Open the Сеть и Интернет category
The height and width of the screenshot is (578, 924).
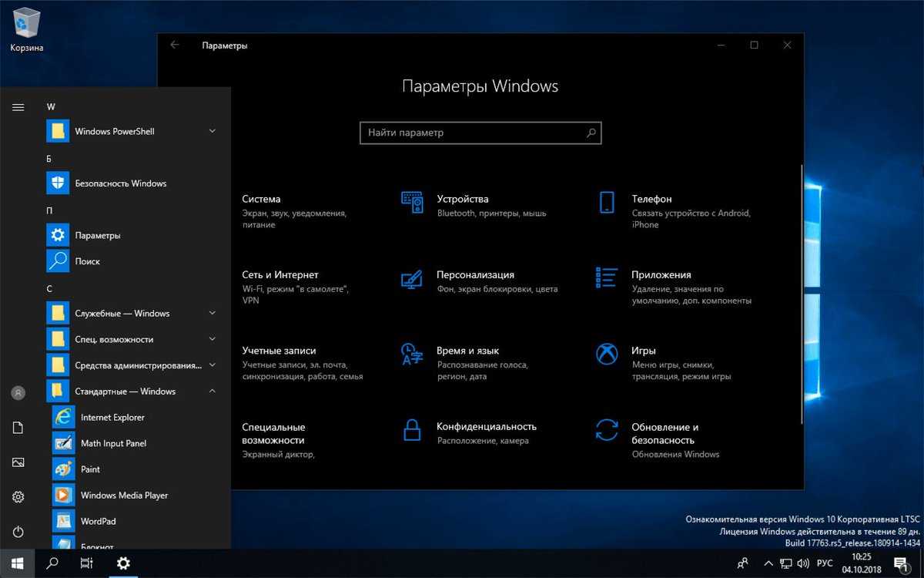pos(280,275)
